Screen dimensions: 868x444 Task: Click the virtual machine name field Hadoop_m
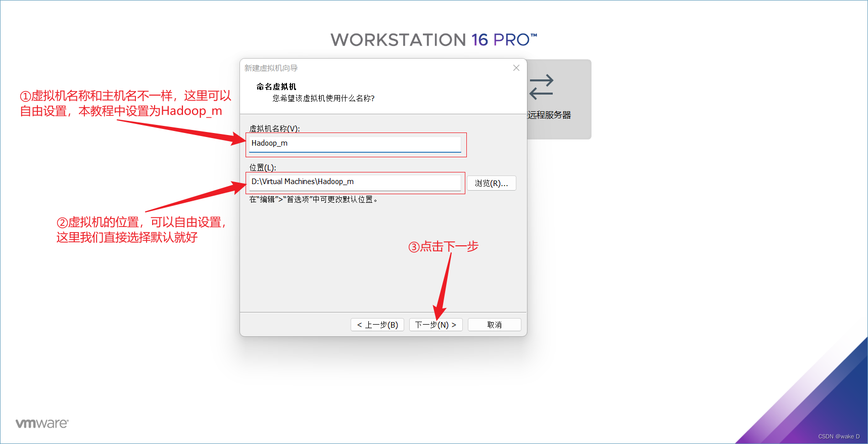coord(355,144)
